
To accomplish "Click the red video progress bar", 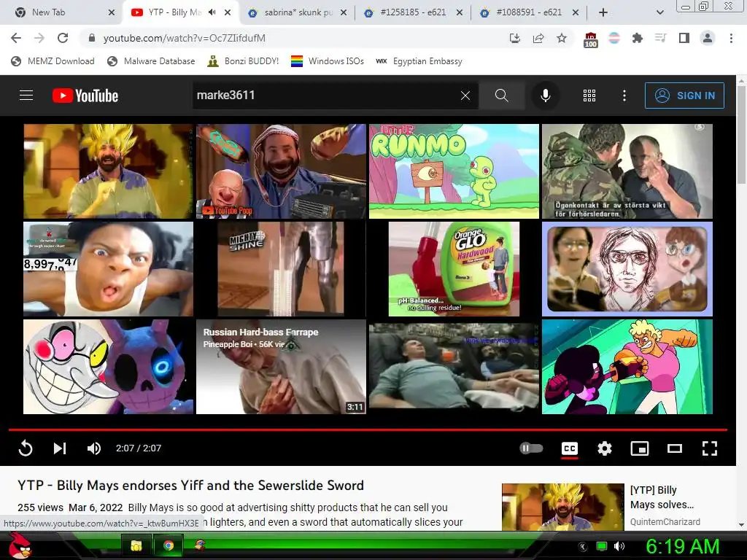I will click(368, 429).
